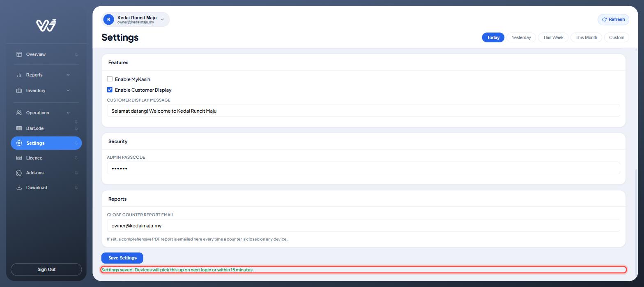Click the Licence card icon
644x287 pixels.
[19, 158]
